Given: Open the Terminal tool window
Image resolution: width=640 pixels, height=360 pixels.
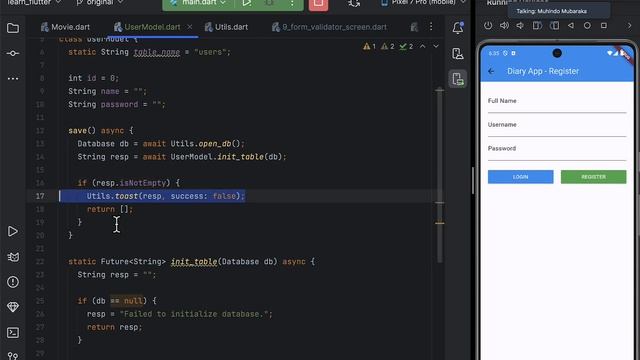Looking at the screenshot, I should pos(13,333).
